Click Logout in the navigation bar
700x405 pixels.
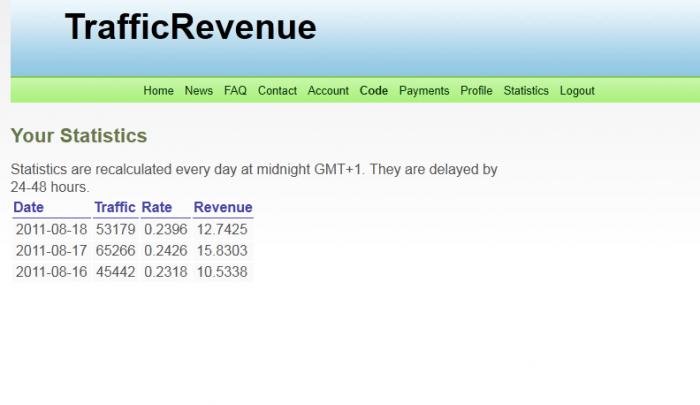[577, 91]
